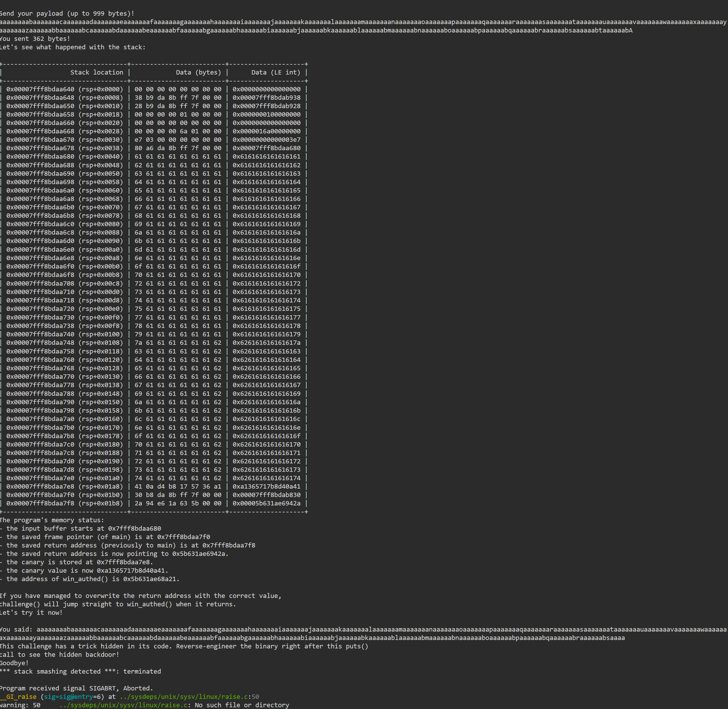Screen dimensions: 728x709
Task: Click stack address 0x00007fff8bdaa640 (rsp+0x0000)
Action: (x=64, y=89)
